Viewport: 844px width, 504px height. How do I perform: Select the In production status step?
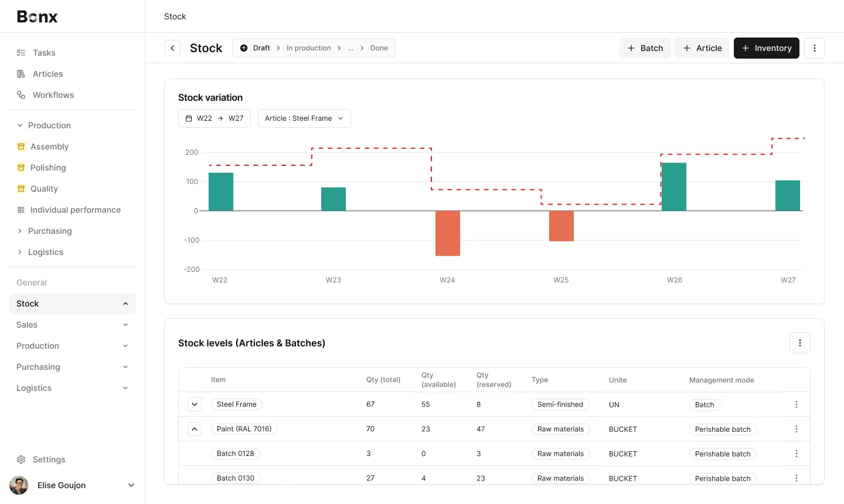pos(308,48)
